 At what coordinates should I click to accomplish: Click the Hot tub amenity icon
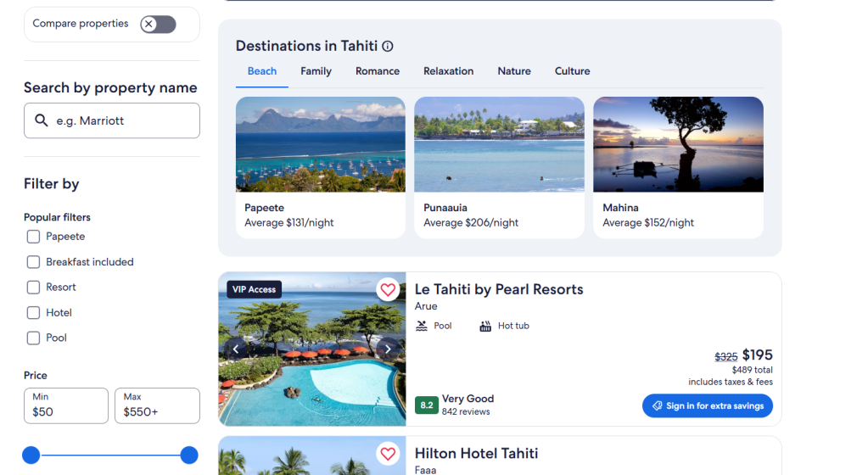[x=485, y=326]
